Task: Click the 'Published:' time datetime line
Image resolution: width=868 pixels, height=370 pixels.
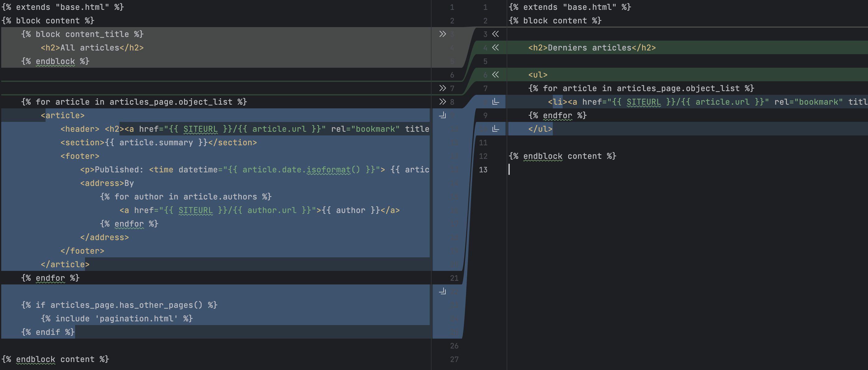Action: pyautogui.click(x=255, y=170)
